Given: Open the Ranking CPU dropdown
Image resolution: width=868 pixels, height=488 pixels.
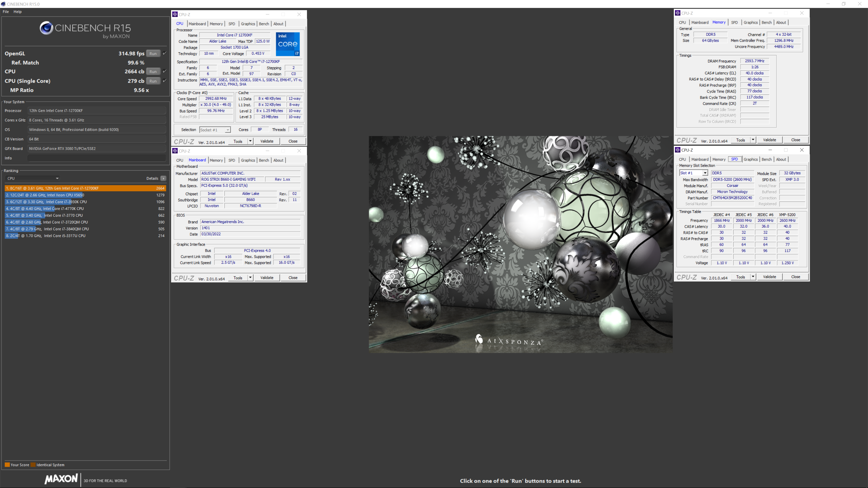Looking at the screenshot, I should point(33,178).
